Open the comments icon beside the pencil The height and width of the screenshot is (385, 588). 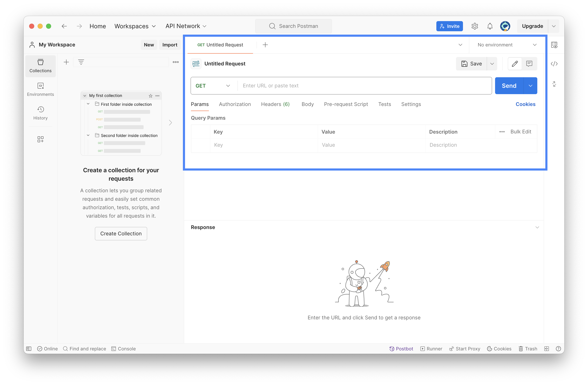529,64
